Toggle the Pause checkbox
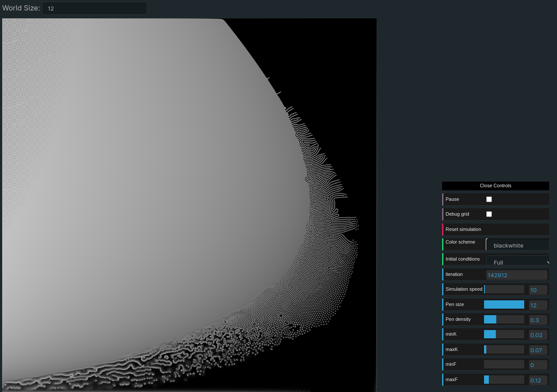The image size is (557, 392). click(489, 199)
